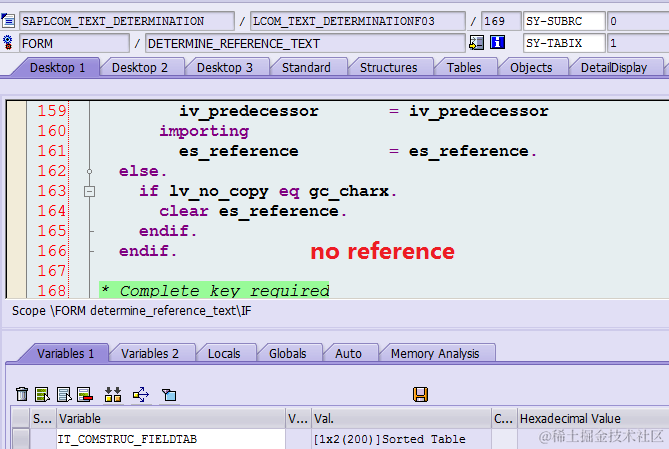This screenshot has width=669, height=449.
Task: Click the Variable column header
Action: coord(171,418)
